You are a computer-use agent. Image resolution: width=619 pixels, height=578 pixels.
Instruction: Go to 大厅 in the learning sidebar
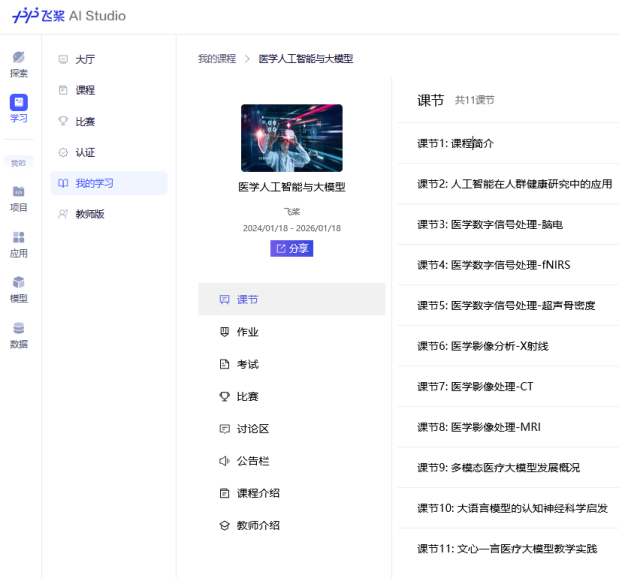pyautogui.click(x=85, y=59)
